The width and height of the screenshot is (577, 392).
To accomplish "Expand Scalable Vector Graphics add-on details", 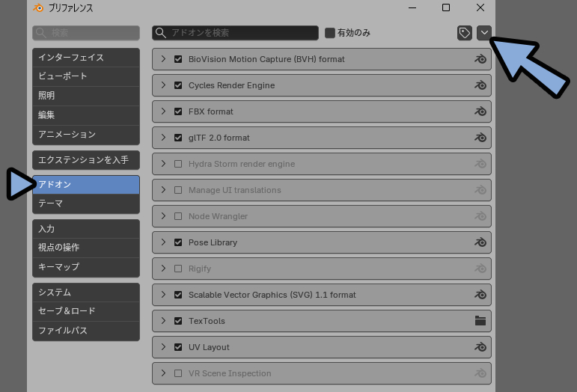I will point(163,295).
